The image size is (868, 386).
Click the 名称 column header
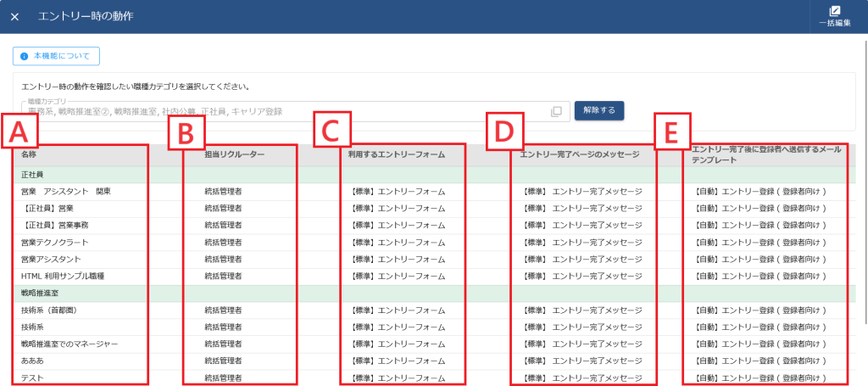(x=29, y=155)
